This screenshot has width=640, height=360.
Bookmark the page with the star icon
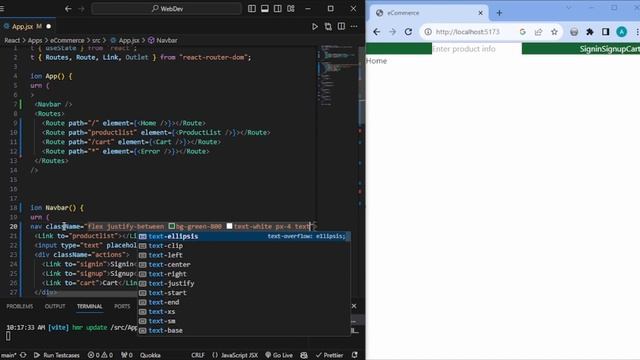[x=554, y=32]
